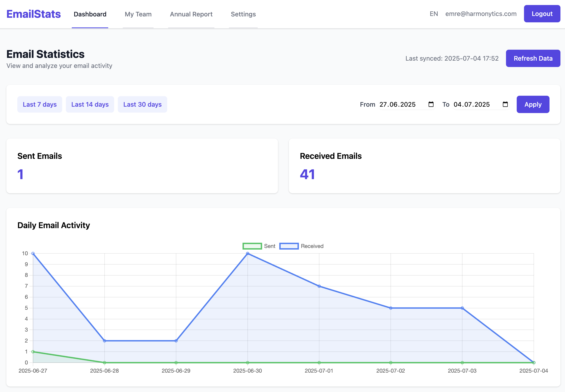Open the Annual Report tab
Image resolution: width=565 pixels, height=392 pixels.
point(191,14)
